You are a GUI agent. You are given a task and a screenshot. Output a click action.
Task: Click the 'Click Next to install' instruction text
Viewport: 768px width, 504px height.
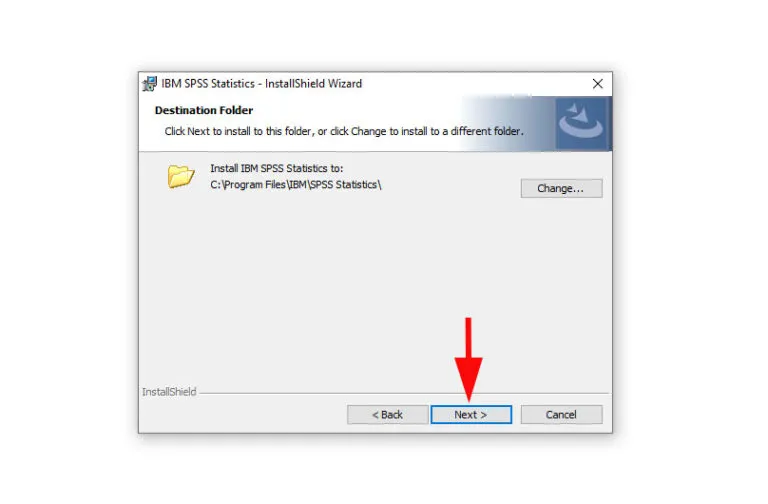(344, 131)
